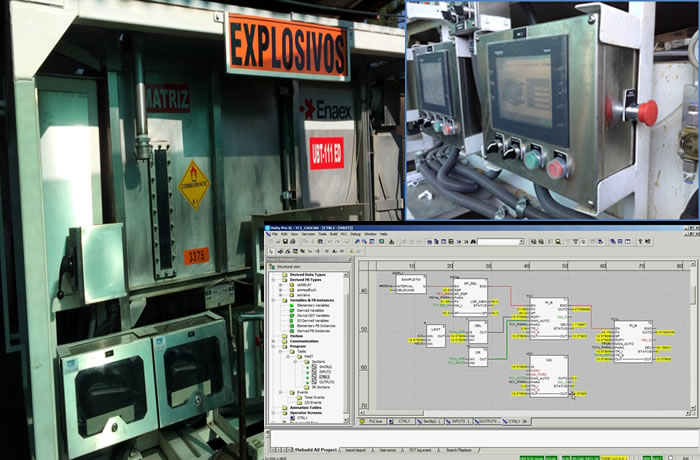Image resolution: width=700 pixels, height=460 pixels.
Task: Click the LIMIT function block
Action: pos(436,336)
